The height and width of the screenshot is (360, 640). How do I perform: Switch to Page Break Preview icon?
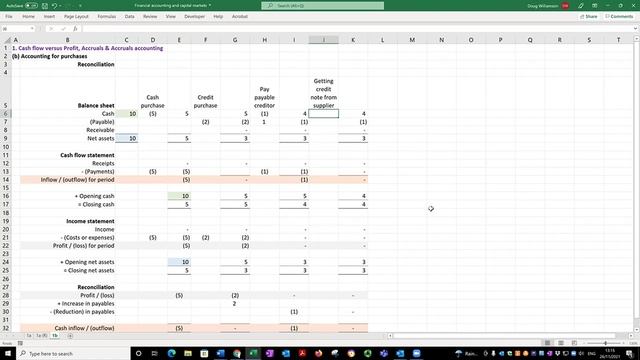(574, 343)
